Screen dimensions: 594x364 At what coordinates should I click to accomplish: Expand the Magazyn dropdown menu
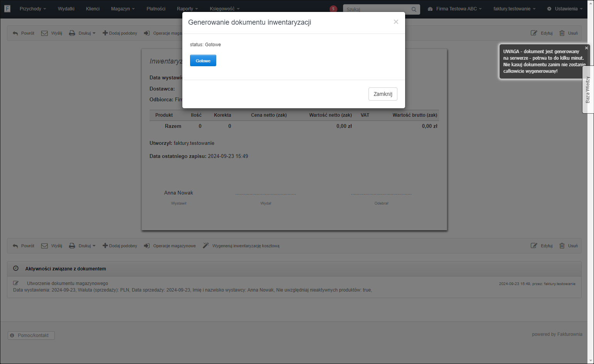[x=123, y=9]
